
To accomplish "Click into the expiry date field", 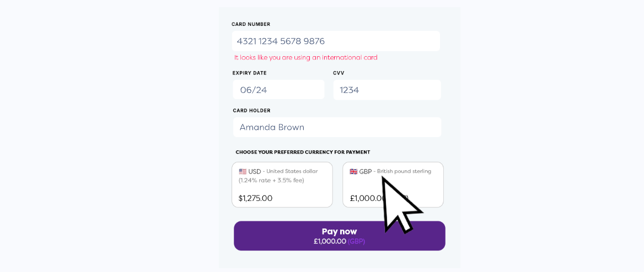I will (x=278, y=90).
